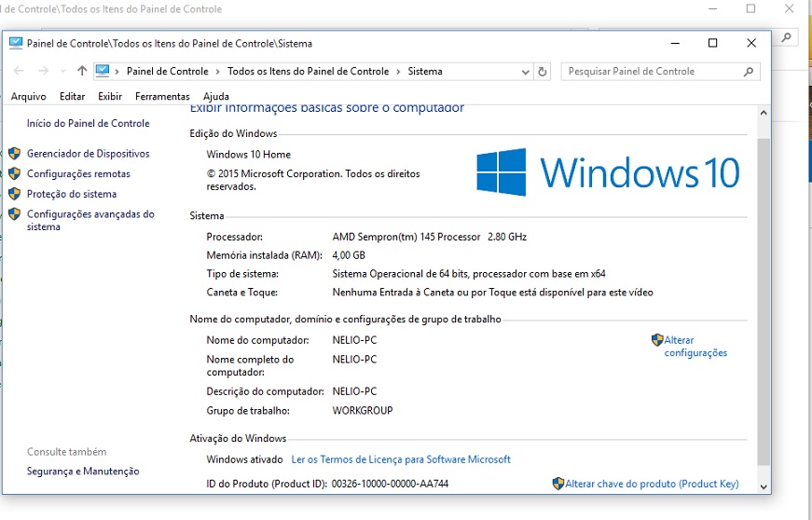Go forward with the right arrow
This screenshot has height=520, width=812.
click(x=44, y=71)
